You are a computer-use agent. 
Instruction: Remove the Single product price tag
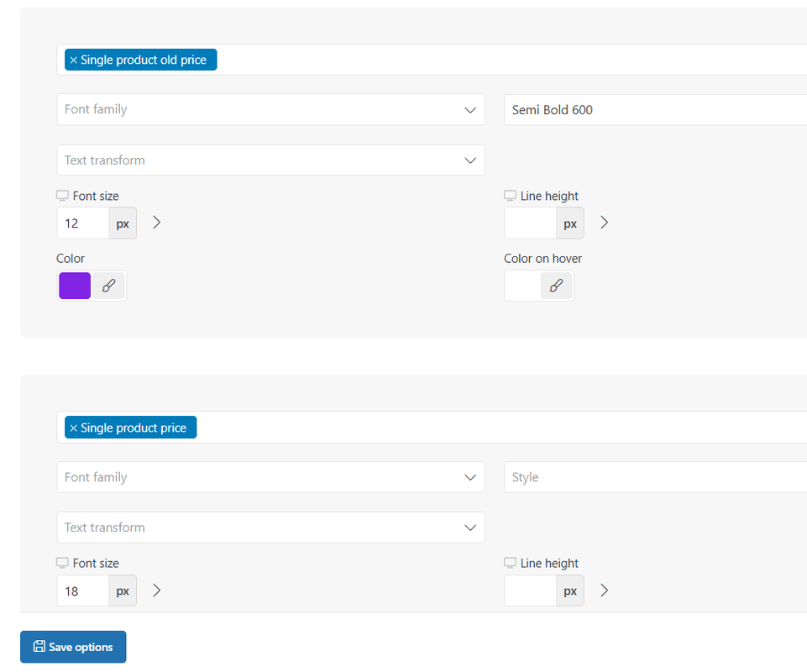74,428
